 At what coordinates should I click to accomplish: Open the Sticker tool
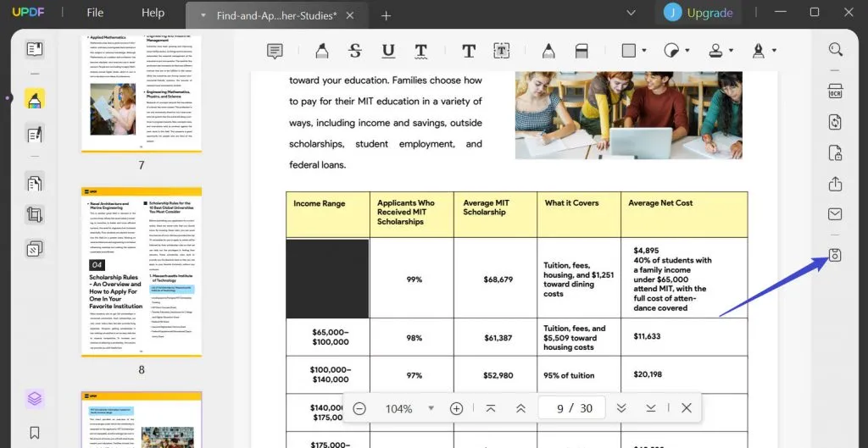click(x=671, y=51)
